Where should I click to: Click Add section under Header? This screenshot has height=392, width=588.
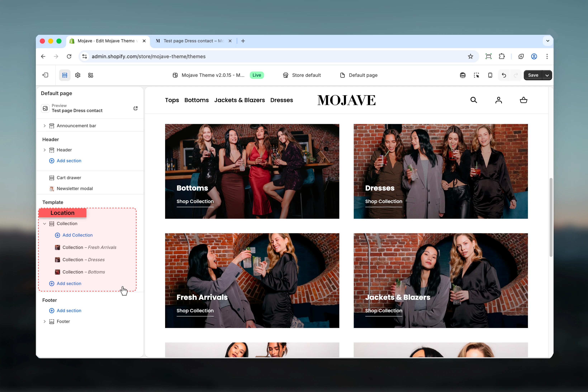coord(65,160)
